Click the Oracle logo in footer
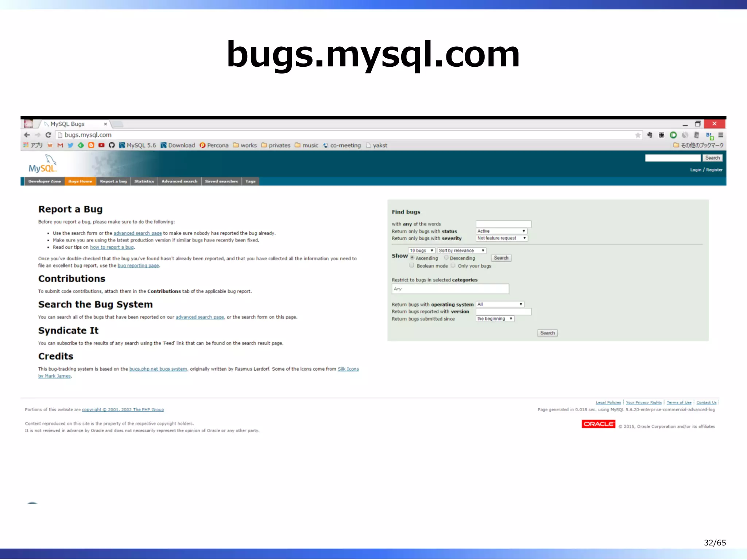The image size is (747, 560). click(x=598, y=424)
